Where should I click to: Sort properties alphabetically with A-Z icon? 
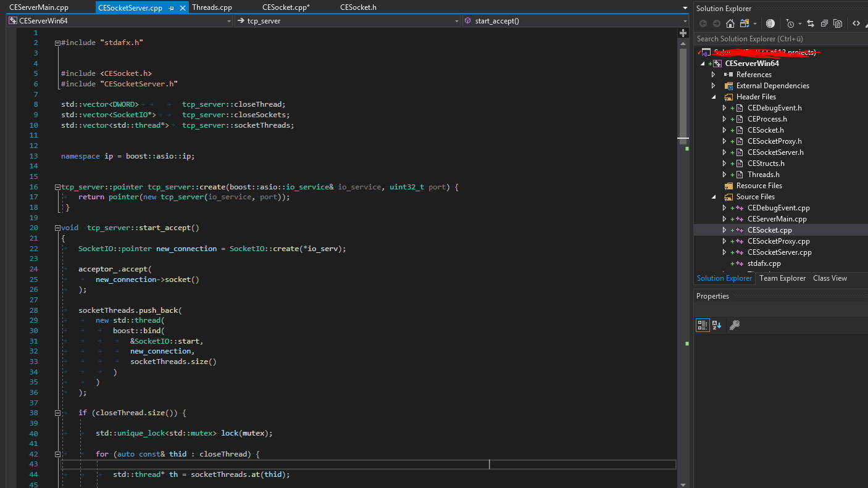[x=717, y=325]
